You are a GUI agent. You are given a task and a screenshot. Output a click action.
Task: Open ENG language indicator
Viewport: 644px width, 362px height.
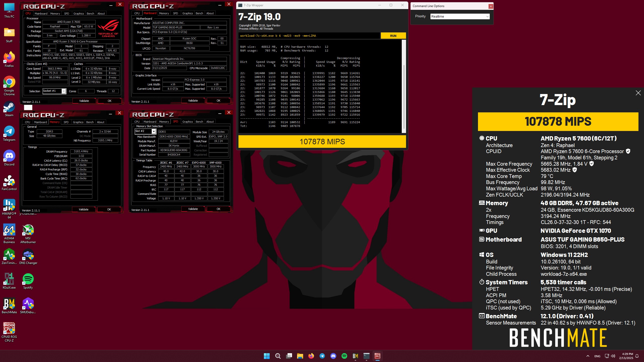point(597,356)
